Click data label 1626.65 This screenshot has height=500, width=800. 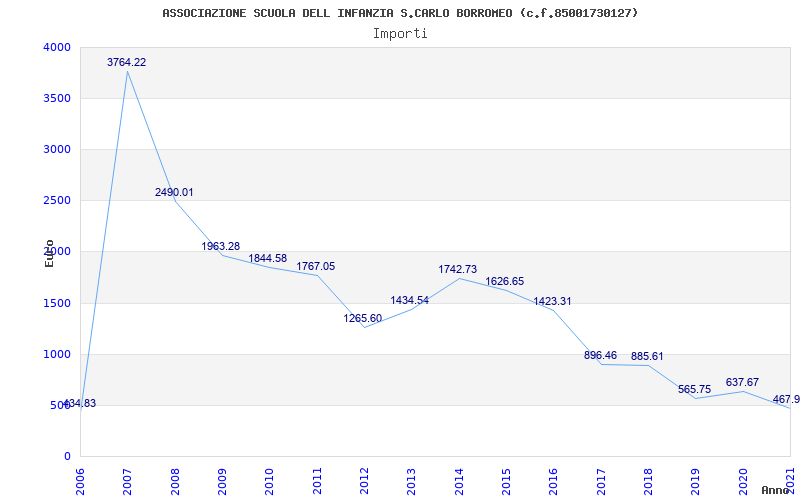pyautogui.click(x=505, y=282)
